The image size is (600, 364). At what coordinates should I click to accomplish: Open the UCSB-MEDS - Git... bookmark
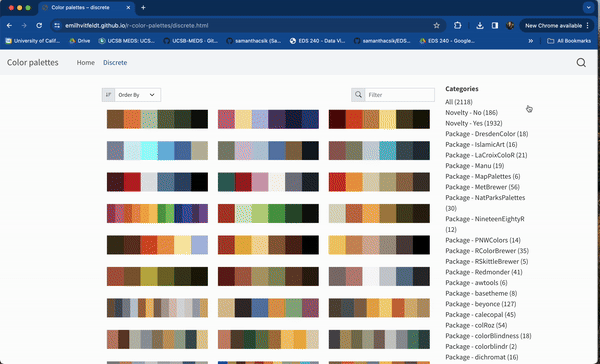[x=191, y=41]
